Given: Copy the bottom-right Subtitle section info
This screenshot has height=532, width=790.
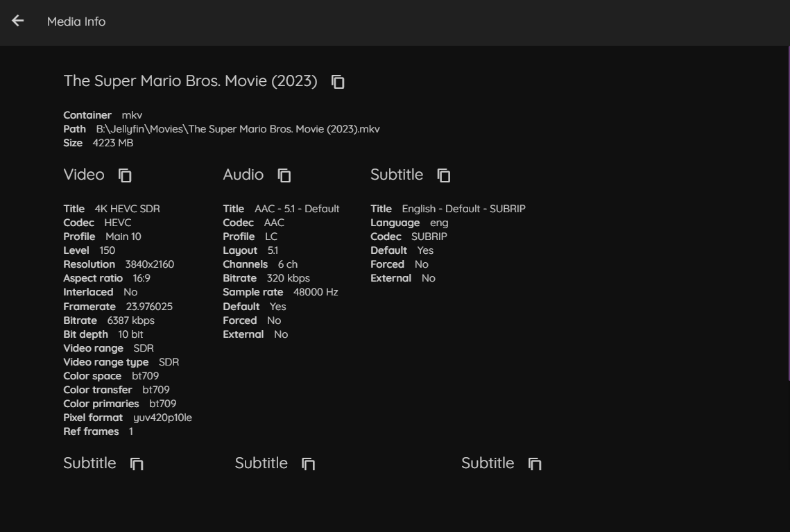Looking at the screenshot, I should point(535,464).
